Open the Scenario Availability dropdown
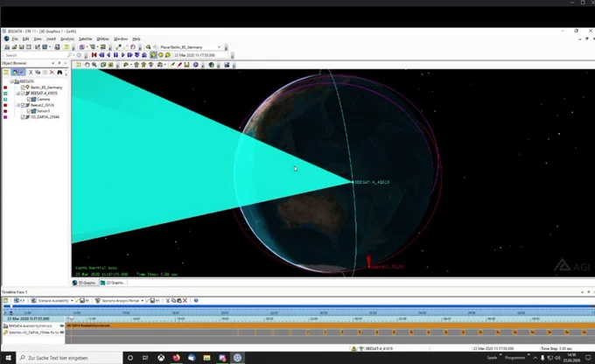Image resolution: width=595 pixels, height=364 pixels. pyautogui.click(x=72, y=301)
